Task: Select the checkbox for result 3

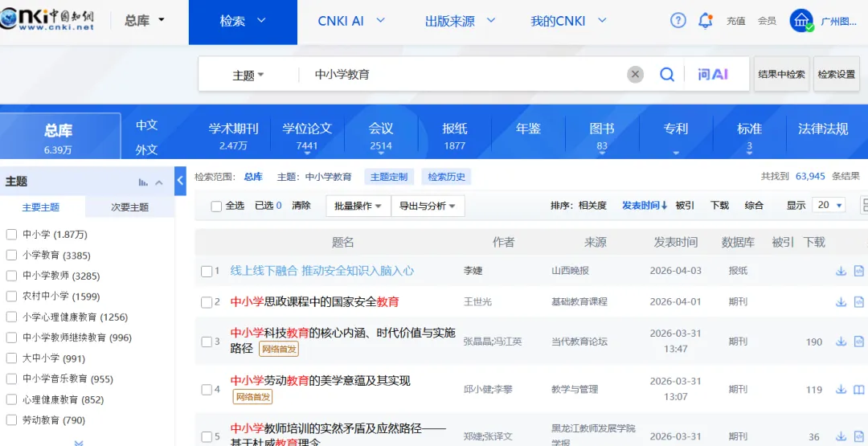Action: click(x=206, y=342)
